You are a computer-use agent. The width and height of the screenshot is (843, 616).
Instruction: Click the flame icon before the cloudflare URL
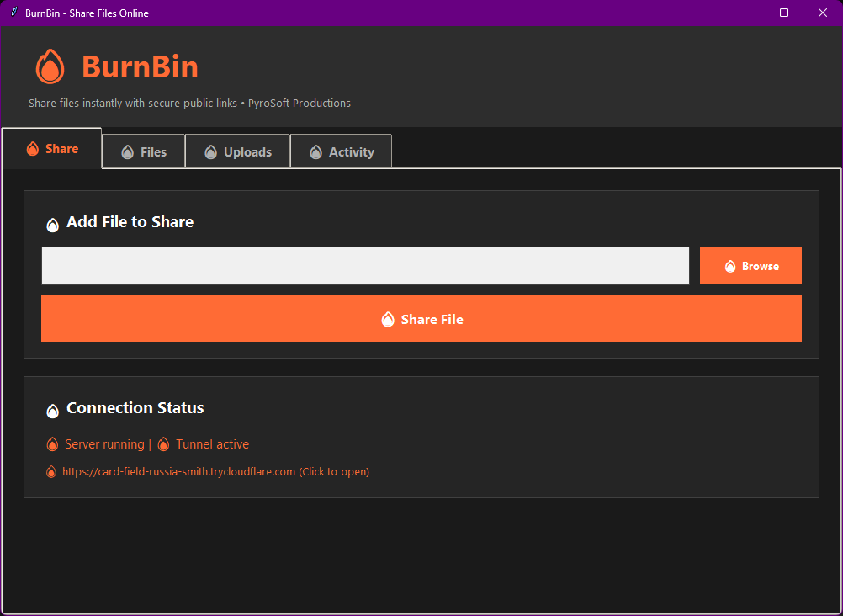(51, 472)
